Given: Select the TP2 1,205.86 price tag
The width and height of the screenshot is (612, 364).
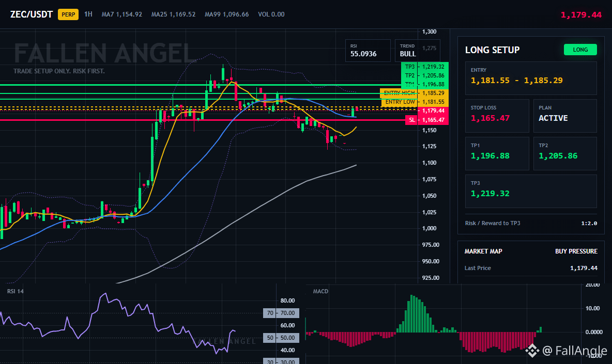Looking at the screenshot, I should click(x=425, y=75).
